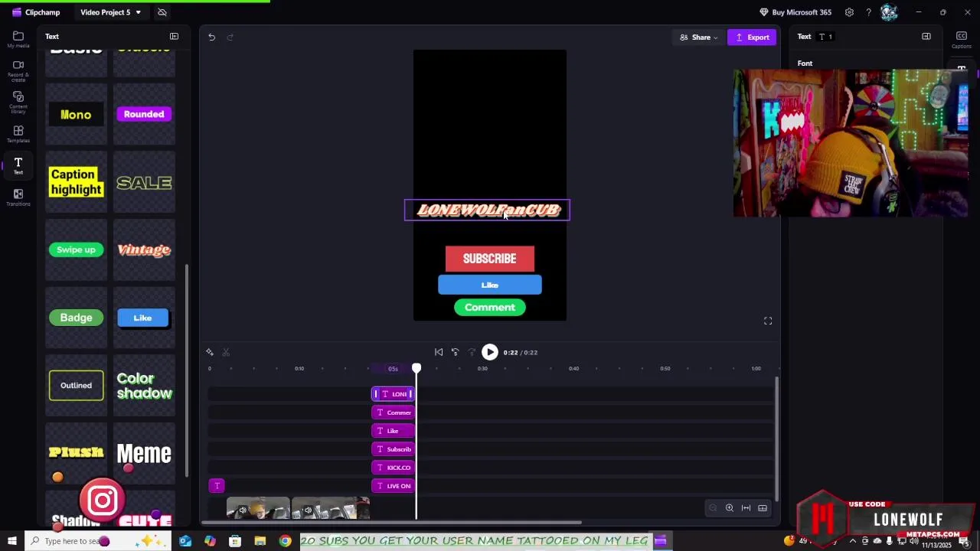The height and width of the screenshot is (551, 980).
Task: Select the Subscrib text clip in timeline
Action: (x=394, y=449)
